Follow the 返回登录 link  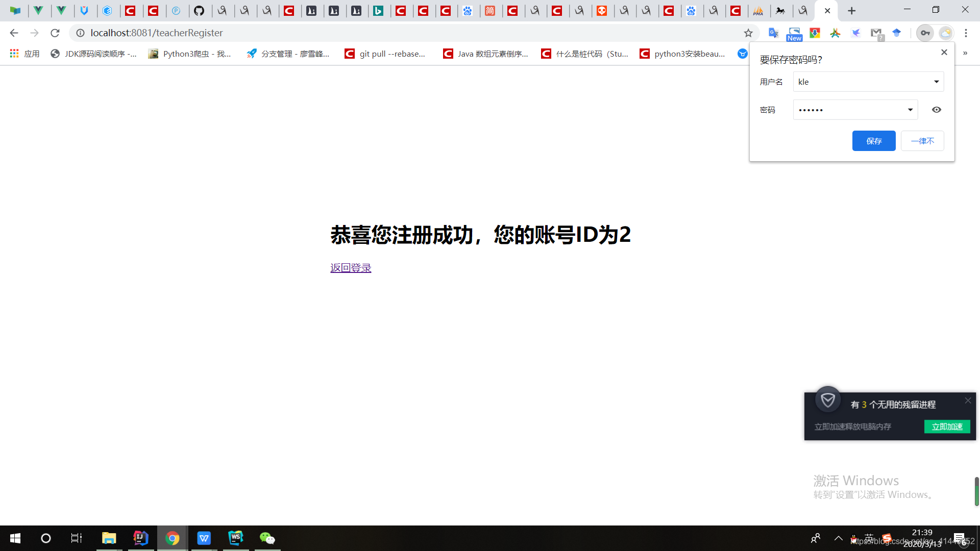350,267
